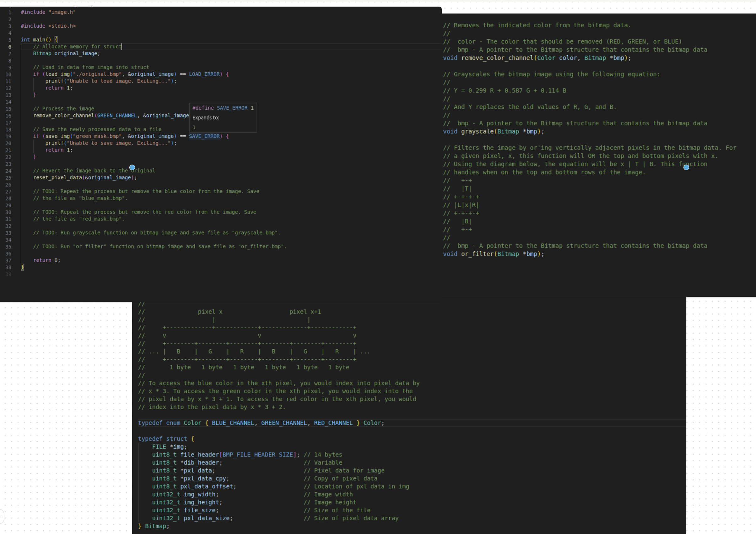Viewport: 756px width, 534px height.
Task: Click the blue collaborator cursor dot near line 24
Action: pyautogui.click(x=132, y=167)
